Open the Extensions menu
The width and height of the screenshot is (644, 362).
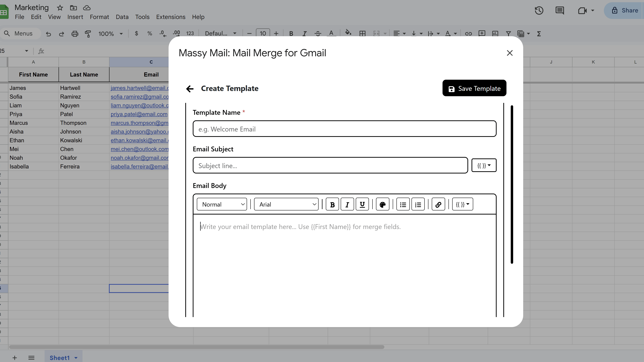point(170,17)
